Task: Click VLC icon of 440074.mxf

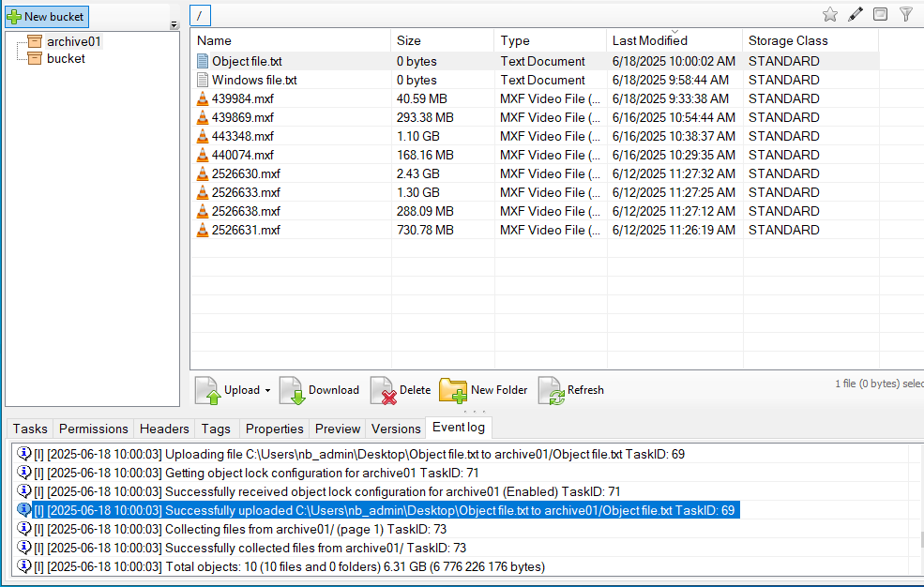Action: [202, 155]
